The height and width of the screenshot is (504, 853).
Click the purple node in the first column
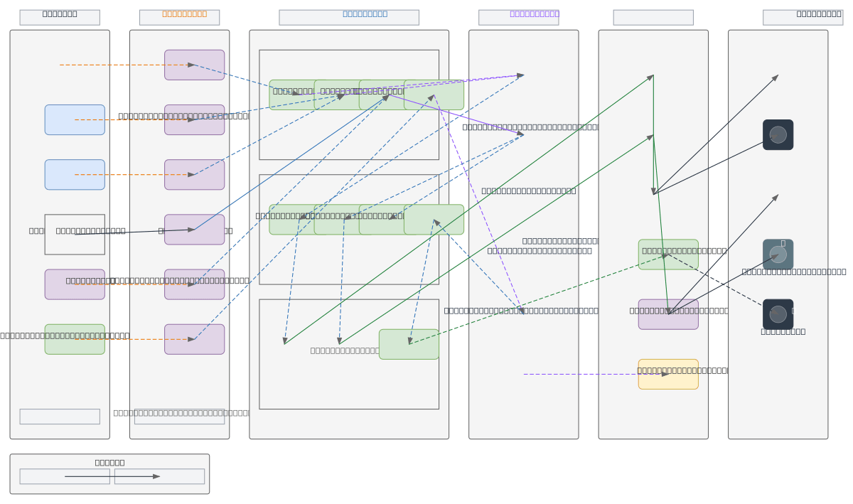tap(75, 284)
